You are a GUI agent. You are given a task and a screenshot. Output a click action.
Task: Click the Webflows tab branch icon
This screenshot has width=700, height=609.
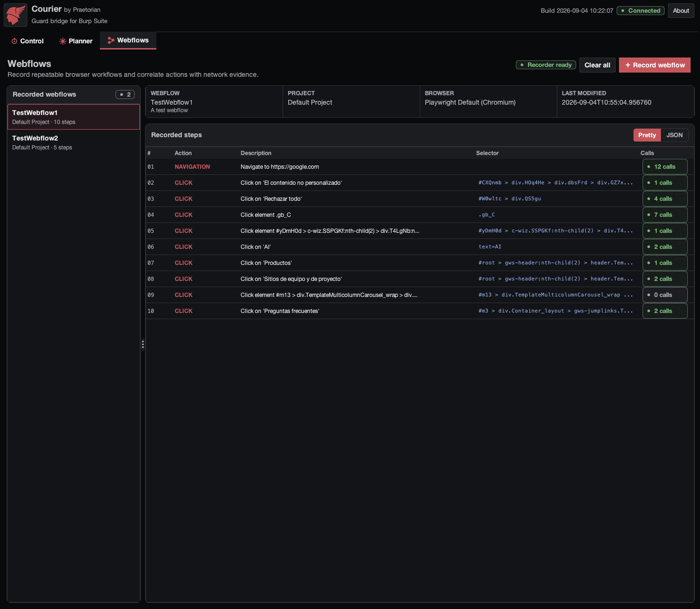(x=111, y=41)
